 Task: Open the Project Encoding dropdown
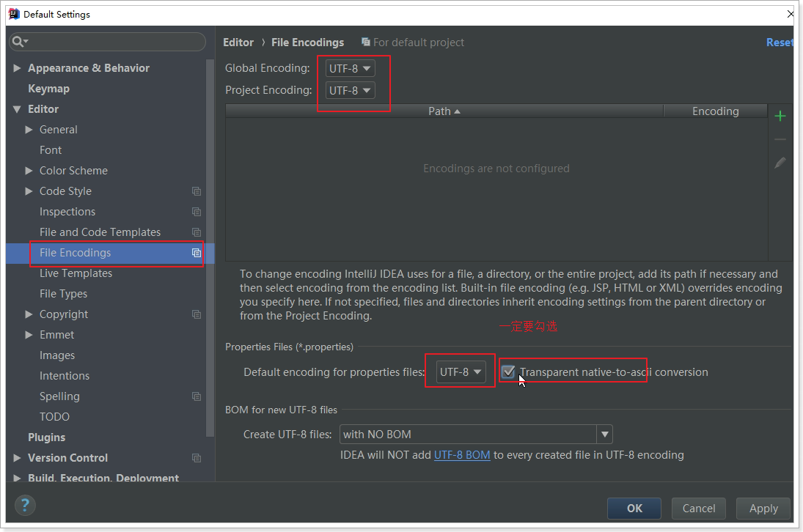pyautogui.click(x=350, y=90)
